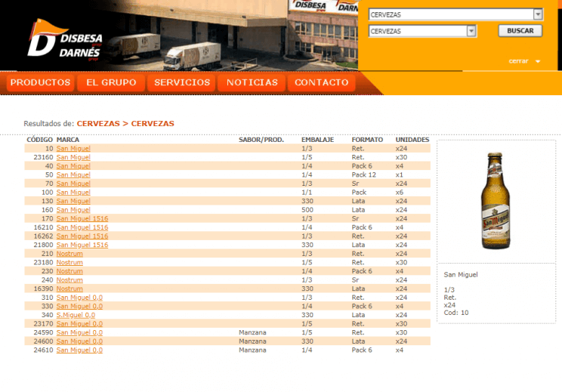Click 'Pack 12' format cell

pos(364,175)
